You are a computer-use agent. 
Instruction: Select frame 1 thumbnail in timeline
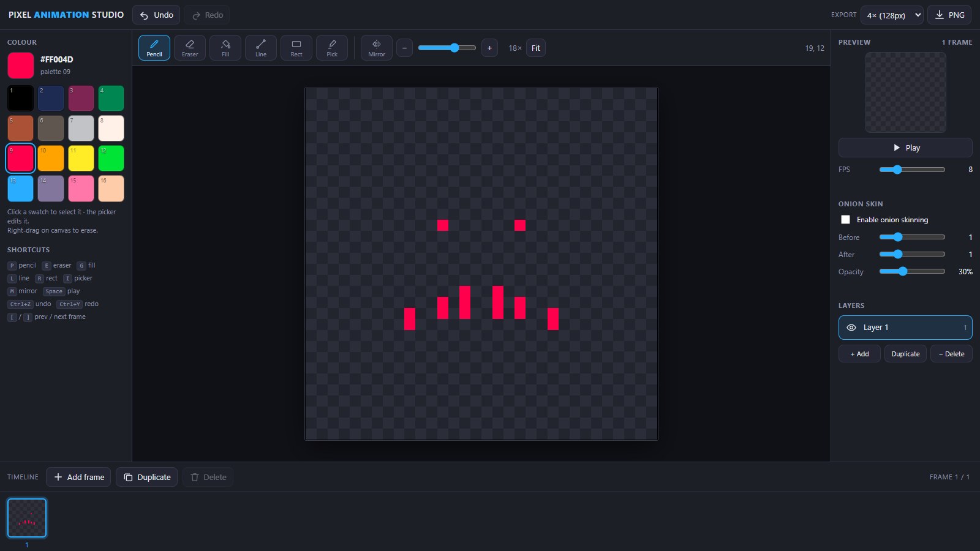click(27, 518)
